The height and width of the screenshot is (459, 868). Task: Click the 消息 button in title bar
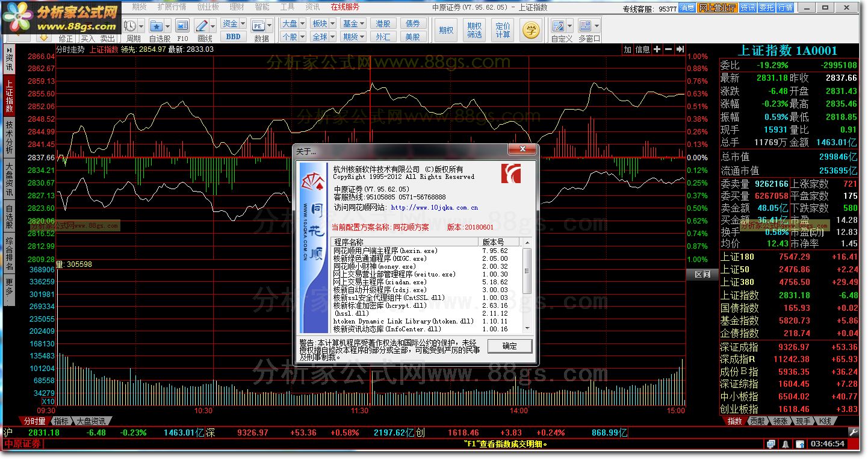687,8
